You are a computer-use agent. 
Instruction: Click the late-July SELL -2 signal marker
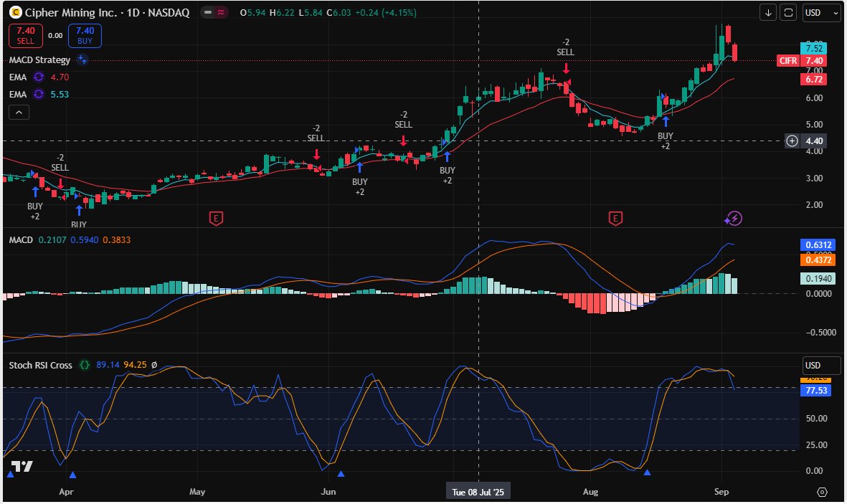coord(566,56)
